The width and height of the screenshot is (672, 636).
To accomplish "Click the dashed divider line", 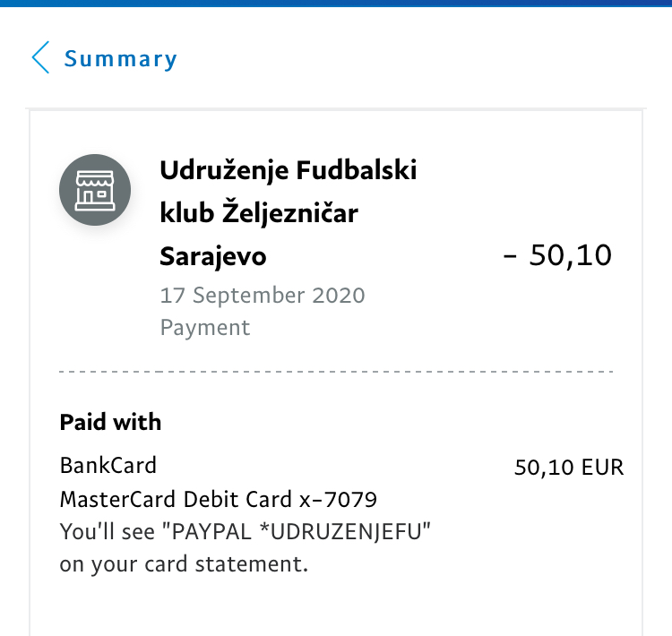I will pyautogui.click(x=336, y=372).
